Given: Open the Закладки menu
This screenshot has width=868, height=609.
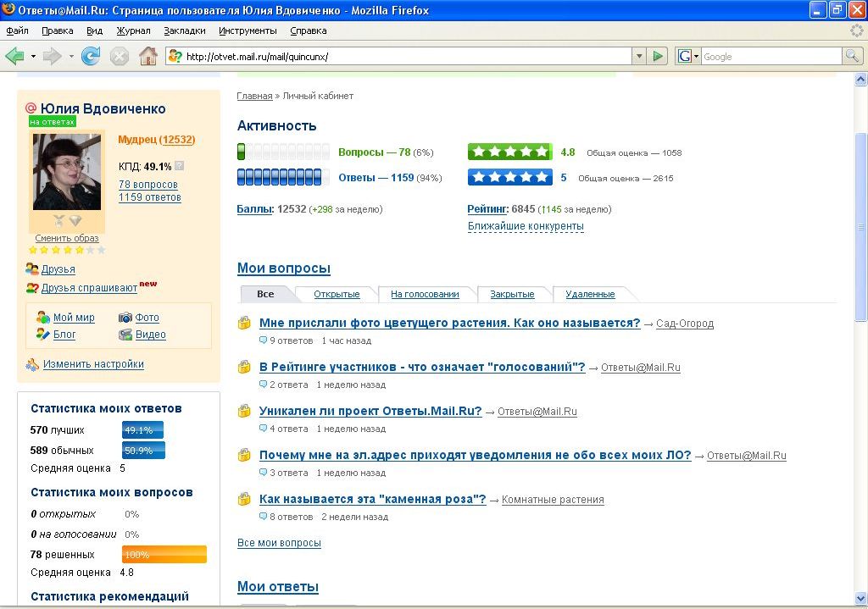Looking at the screenshot, I should pyautogui.click(x=184, y=31).
